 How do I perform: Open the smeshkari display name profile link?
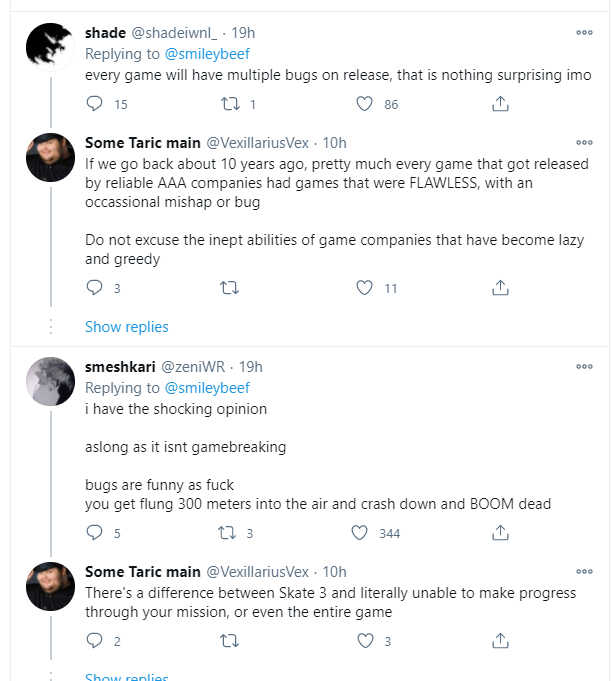[116, 367]
